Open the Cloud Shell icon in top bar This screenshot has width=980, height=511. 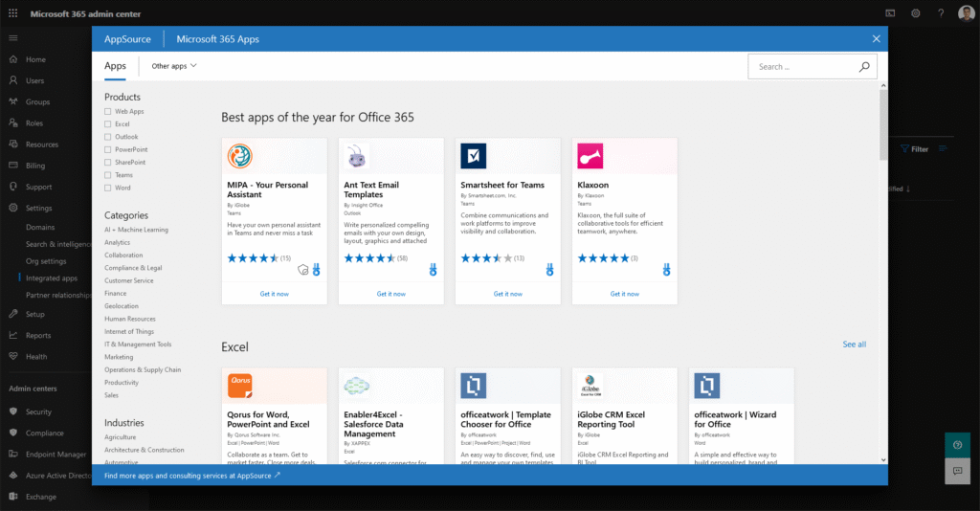[x=890, y=13]
